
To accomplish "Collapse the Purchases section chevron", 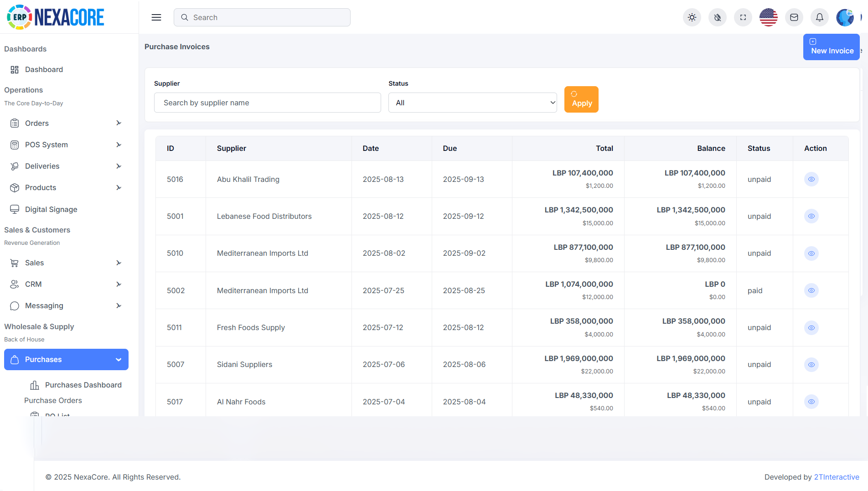I will point(119,359).
